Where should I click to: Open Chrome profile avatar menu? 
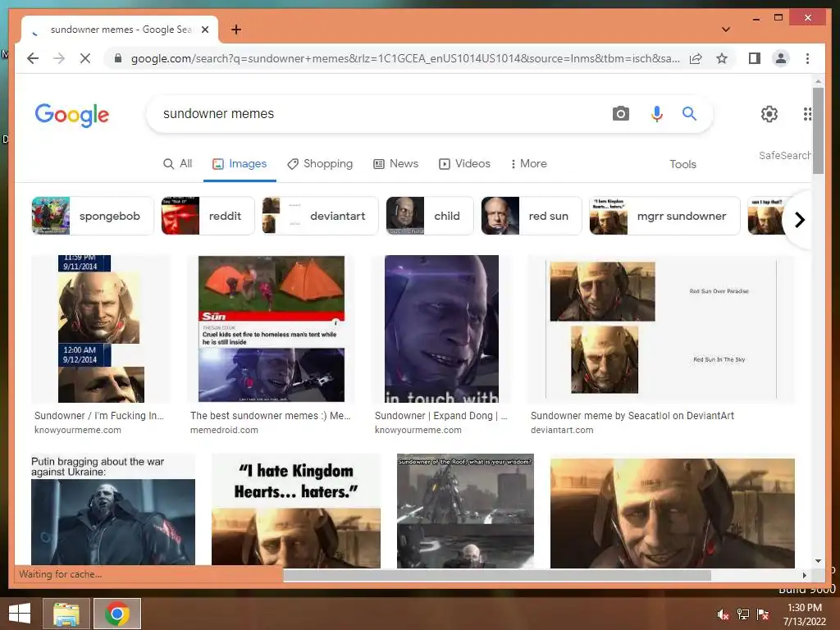(781, 58)
